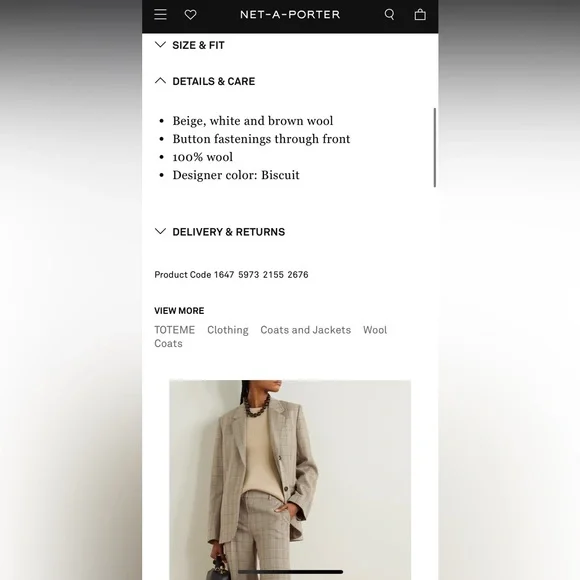580x580 pixels.
Task: Expand the Delivery & Returns chevron
Action: pos(160,232)
